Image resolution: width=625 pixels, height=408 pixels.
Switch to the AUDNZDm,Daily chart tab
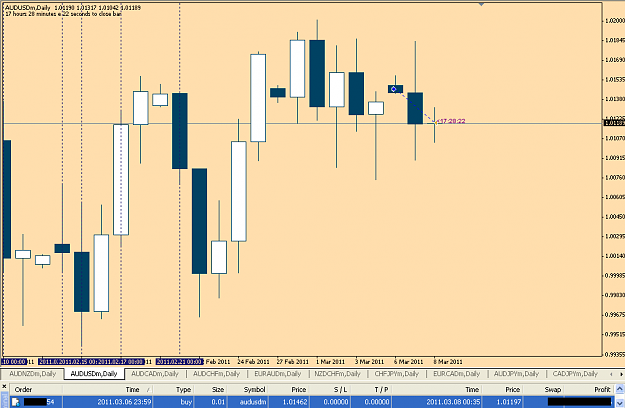pos(32,374)
